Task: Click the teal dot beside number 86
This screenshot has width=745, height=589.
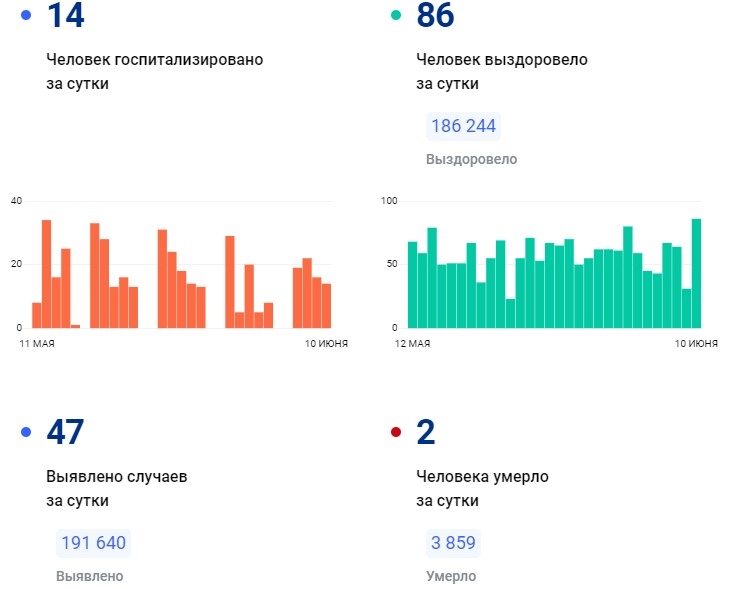Action: coord(396,15)
